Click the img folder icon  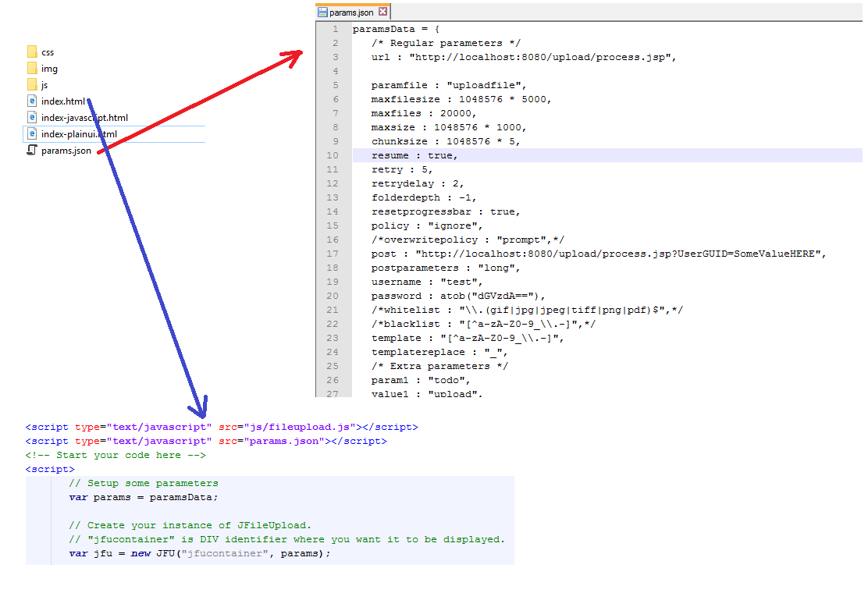tap(32, 69)
